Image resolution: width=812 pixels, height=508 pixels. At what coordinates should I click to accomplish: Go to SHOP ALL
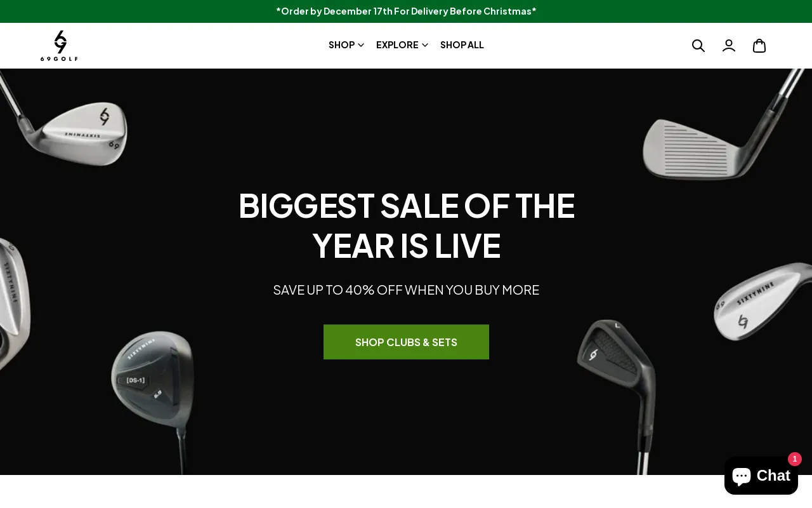tap(462, 45)
